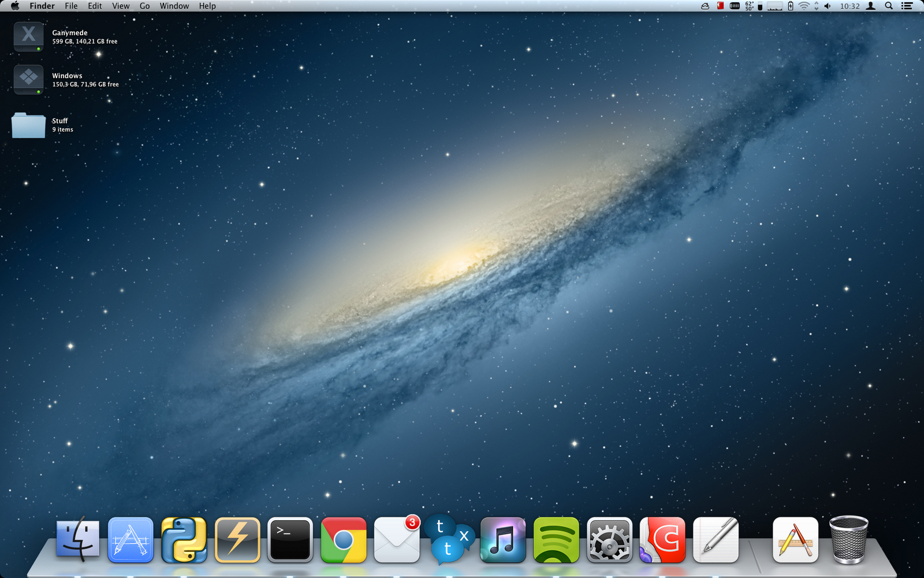Click the memory chip icon in menu bar
The height and width of the screenshot is (578, 924).
click(735, 6)
